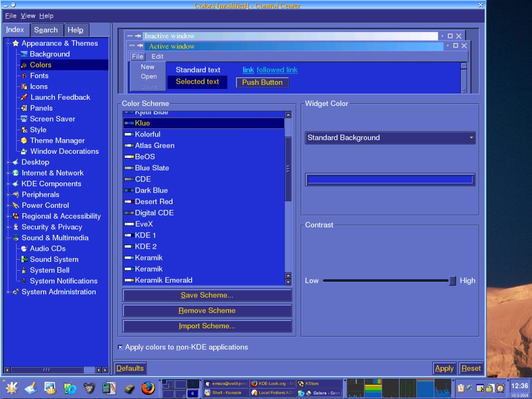Click the Defaults button
The height and width of the screenshot is (399, 532).
tap(130, 368)
